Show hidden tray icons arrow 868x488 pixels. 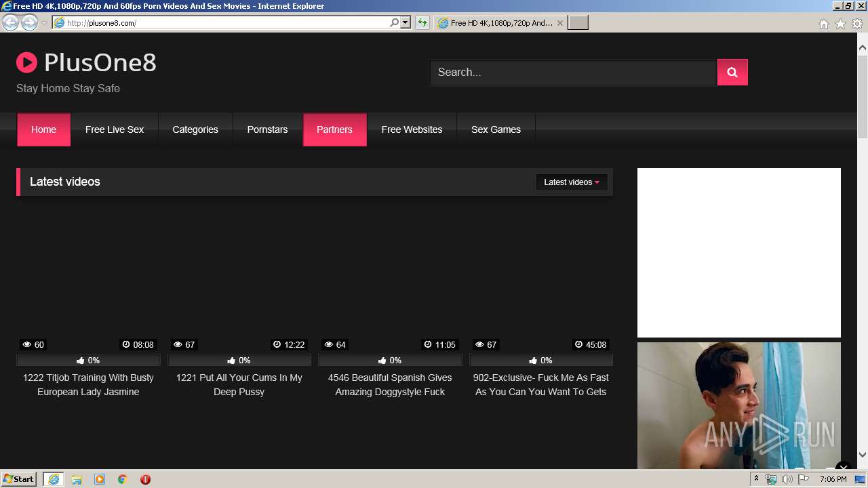click(756, 479)
